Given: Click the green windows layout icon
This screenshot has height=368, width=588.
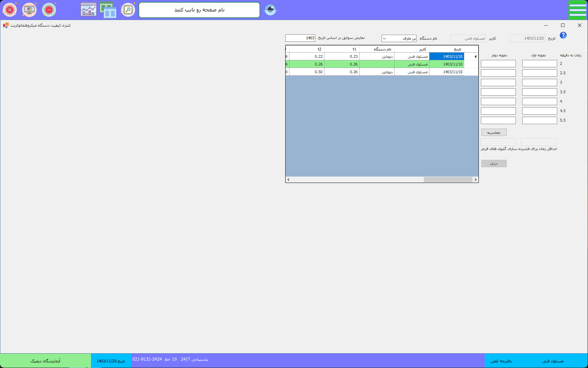Looking at the screenshot, I should pyautogui.click(x=108, y=10).
